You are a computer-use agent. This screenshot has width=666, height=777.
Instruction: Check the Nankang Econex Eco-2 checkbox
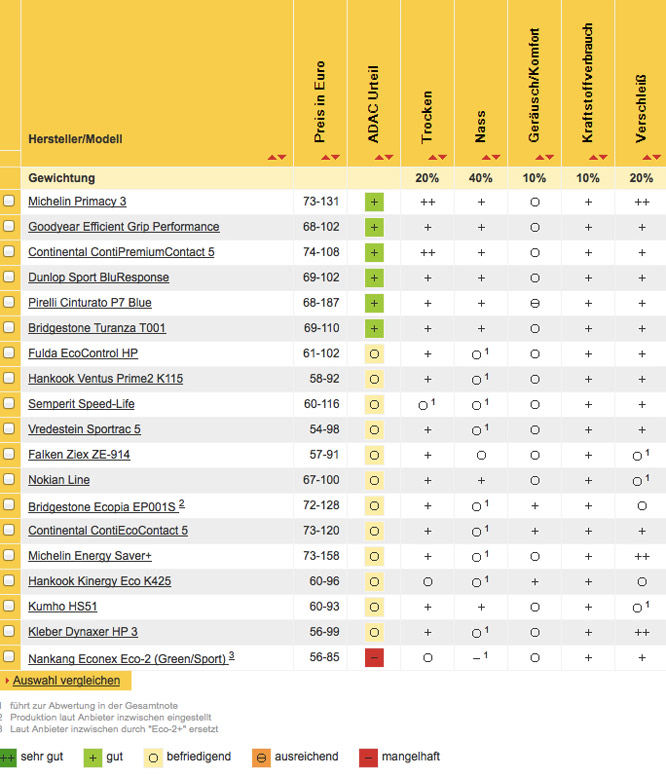click(9, 656)
